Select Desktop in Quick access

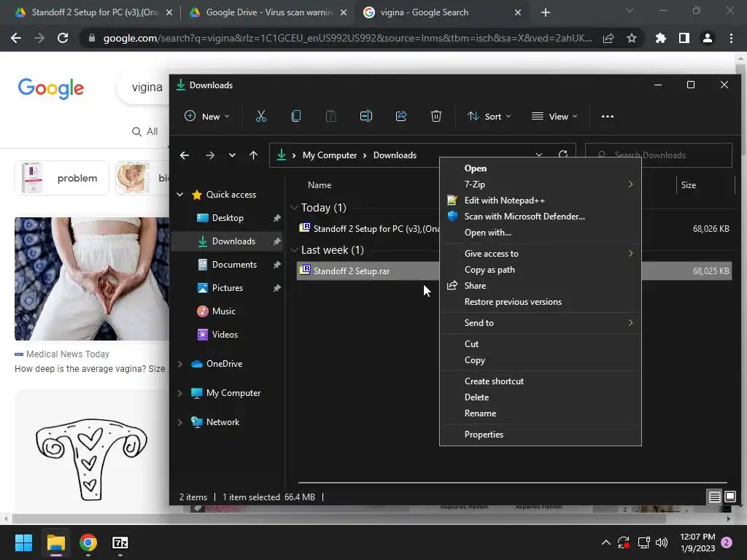pos(228,217)
